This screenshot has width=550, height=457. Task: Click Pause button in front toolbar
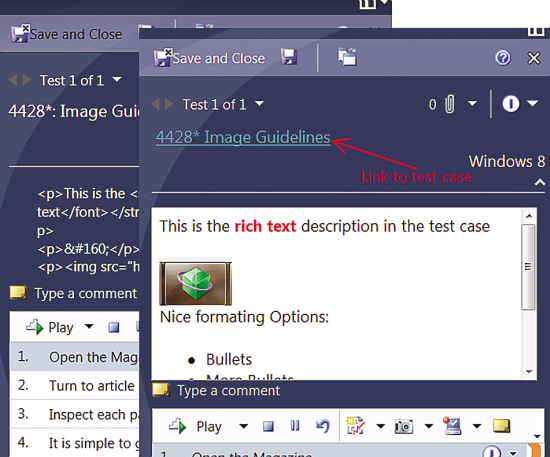pyautogui.click(x=295, y=425)
